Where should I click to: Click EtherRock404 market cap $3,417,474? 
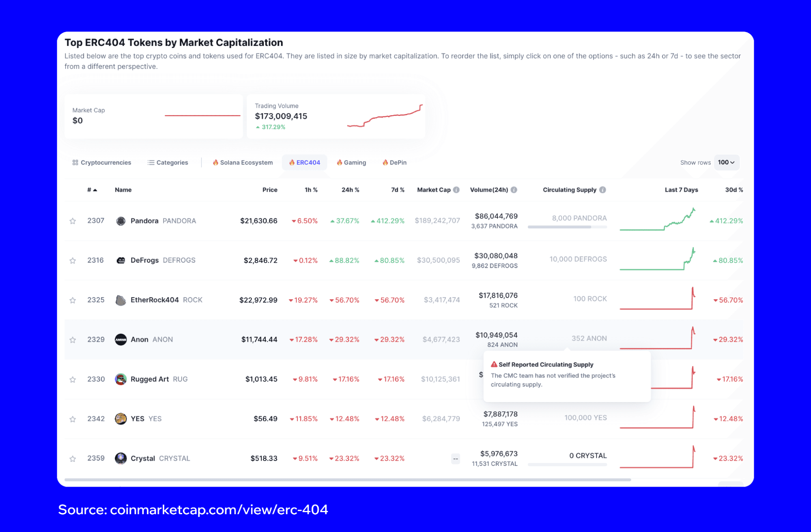[442, 300]
